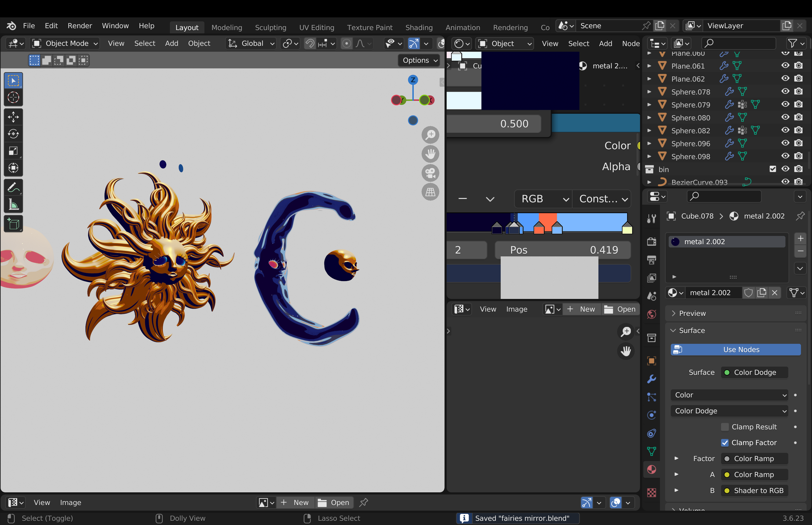This screenshot has width=812, height=525.
Task: Switch to the orthographic/perspective grid icon
Action: [430, 192]
